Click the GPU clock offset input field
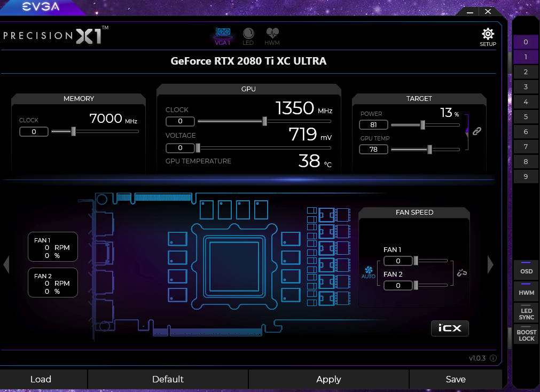This screenshot has height=392, width=540. tap(180, 121)
